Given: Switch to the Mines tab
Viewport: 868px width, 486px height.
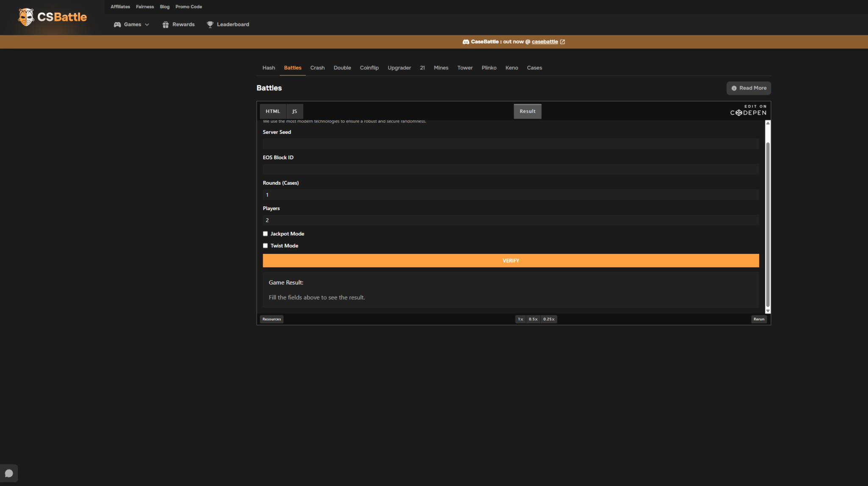Looking at the screenshot, I should point(441,68).
